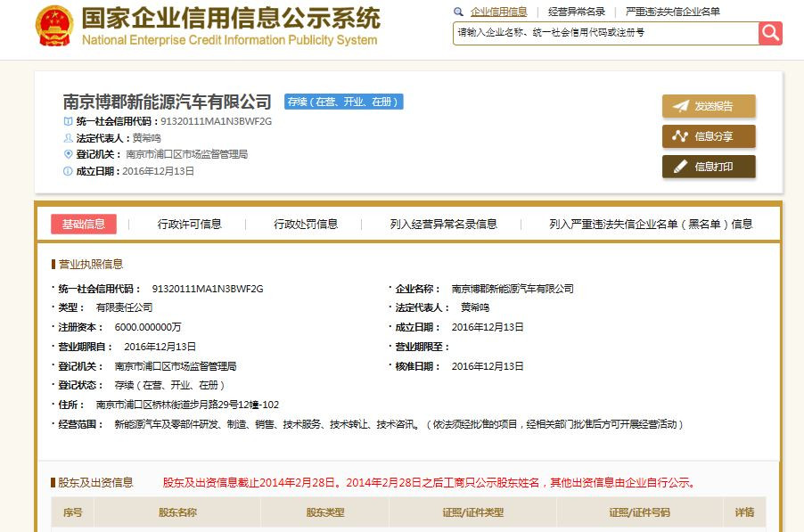This screenshot has height=532, width=804.
Task: Click the 股东及出资信息 section heading
Action: click(95, 482)
